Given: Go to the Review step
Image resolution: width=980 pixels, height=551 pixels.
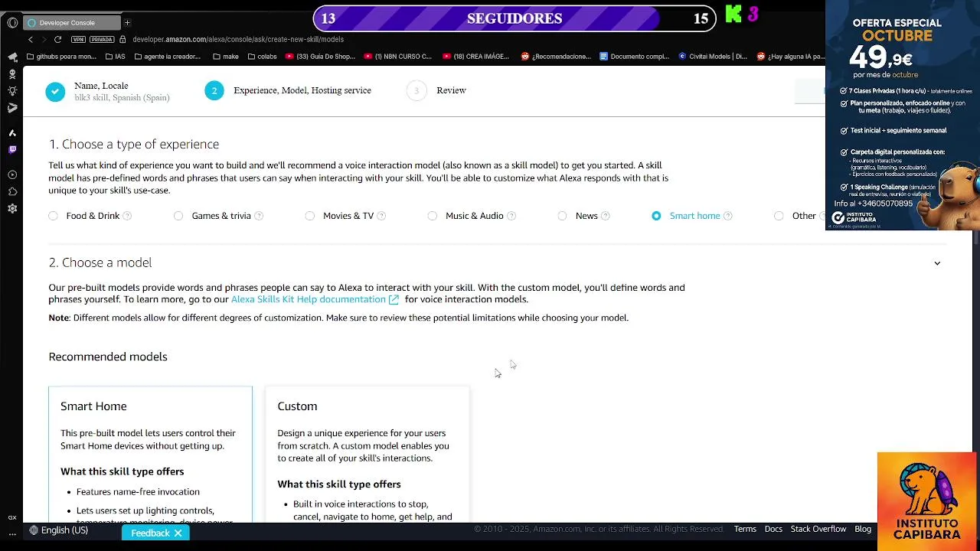Looking at the screenshot, I should tap(436, 91).
